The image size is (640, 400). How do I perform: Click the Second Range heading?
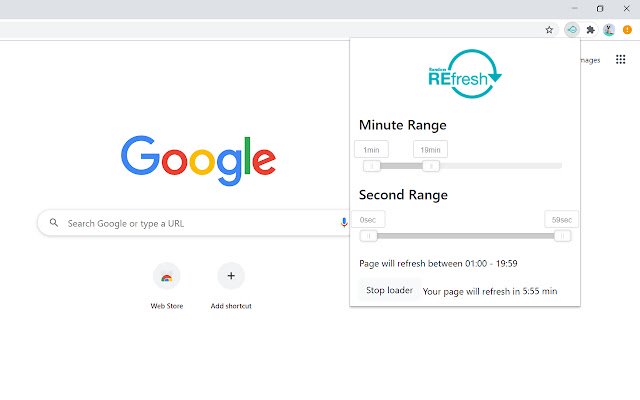click(403, 195)
